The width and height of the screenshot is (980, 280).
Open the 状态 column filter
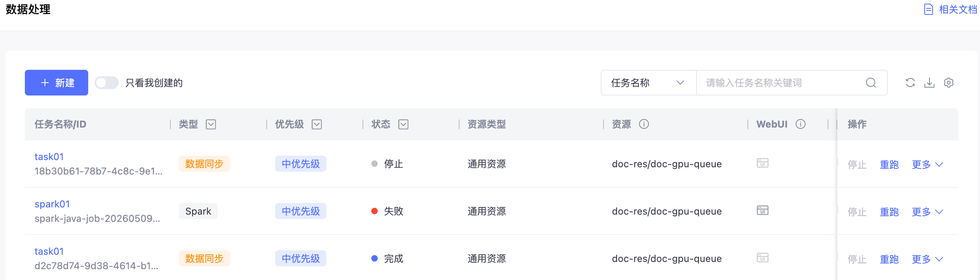click(x=403, y=124)
